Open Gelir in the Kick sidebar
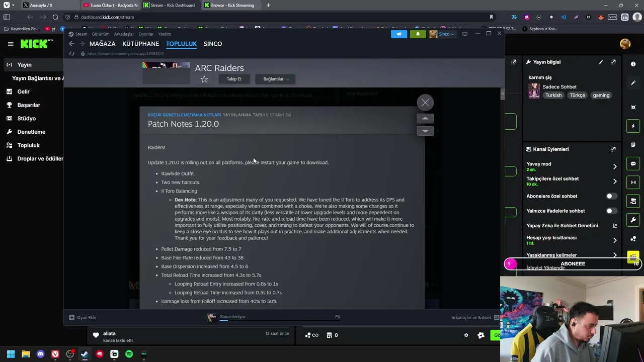644x362 pixels. (x=23, y=92)
